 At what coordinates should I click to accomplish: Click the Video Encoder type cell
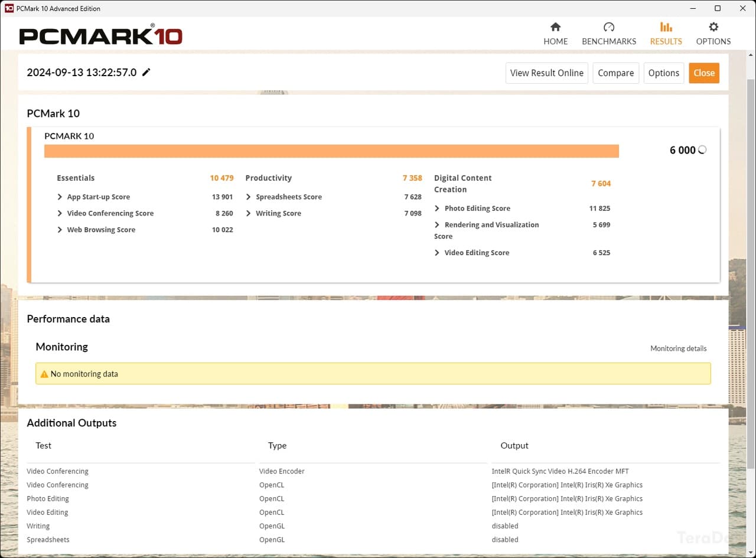(x=282, y=471)
